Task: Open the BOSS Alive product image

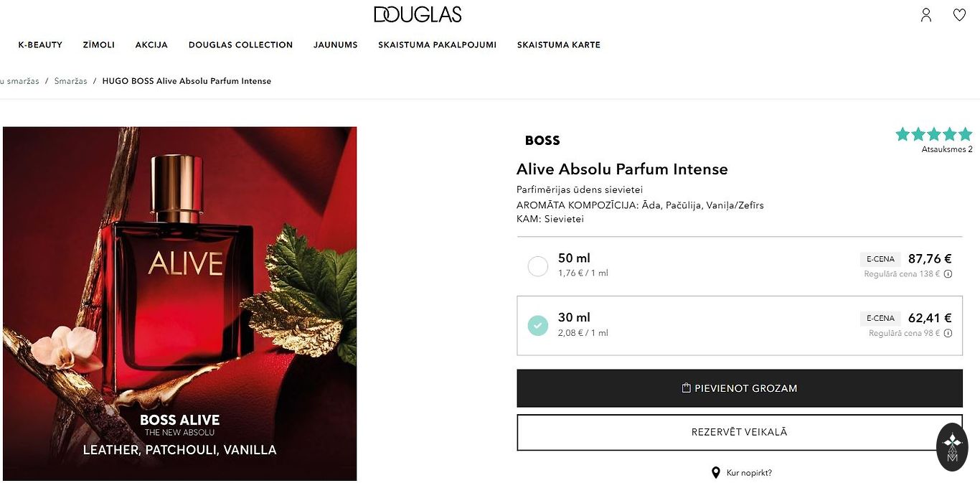Action: click(179, 304)
